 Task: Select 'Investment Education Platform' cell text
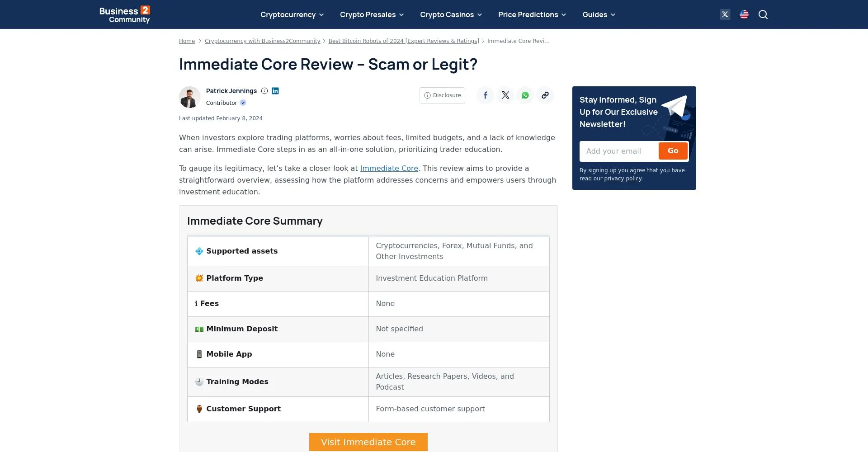tap(432, 278)
